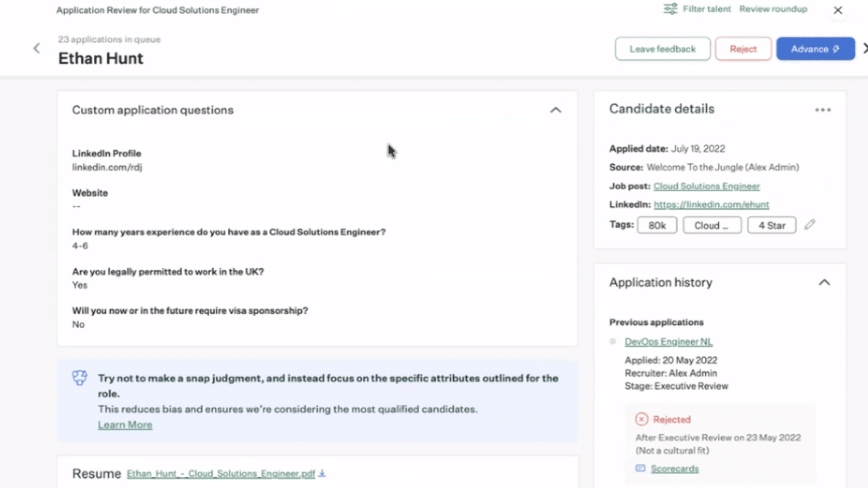Viewport: 868px width, 488px height.
Task: Open the Cloud Solutions Engineer job post link
Action: tap(706, 186)
